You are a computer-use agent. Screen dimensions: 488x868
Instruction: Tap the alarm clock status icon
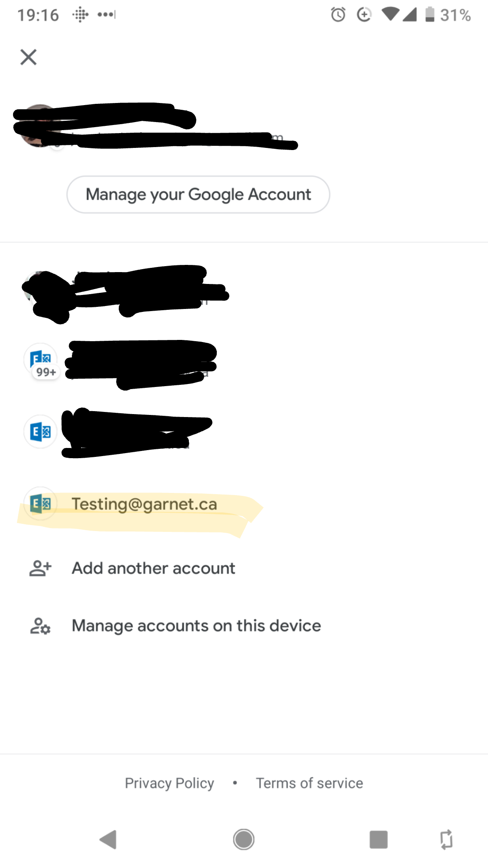click(338, 15)
